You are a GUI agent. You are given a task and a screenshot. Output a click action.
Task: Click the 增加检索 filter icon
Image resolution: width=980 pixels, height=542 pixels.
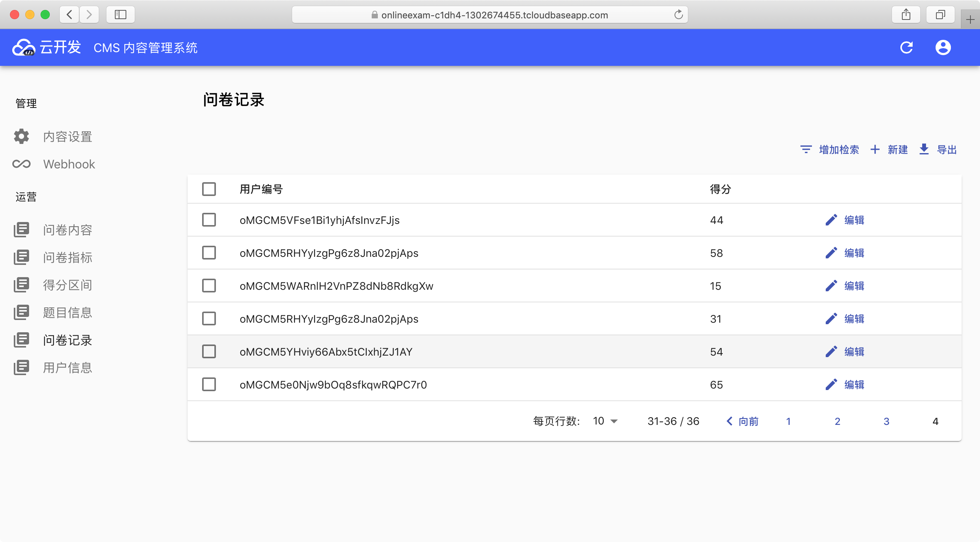coord(806,149)
